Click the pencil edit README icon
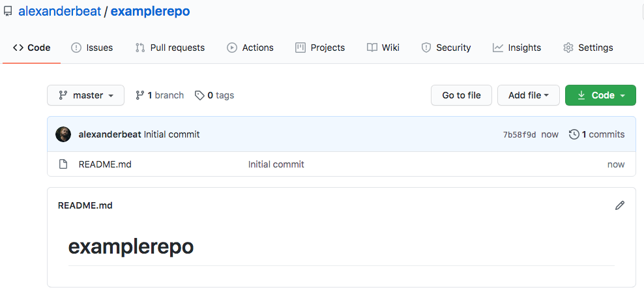644x296 pixels. point(620,205)
